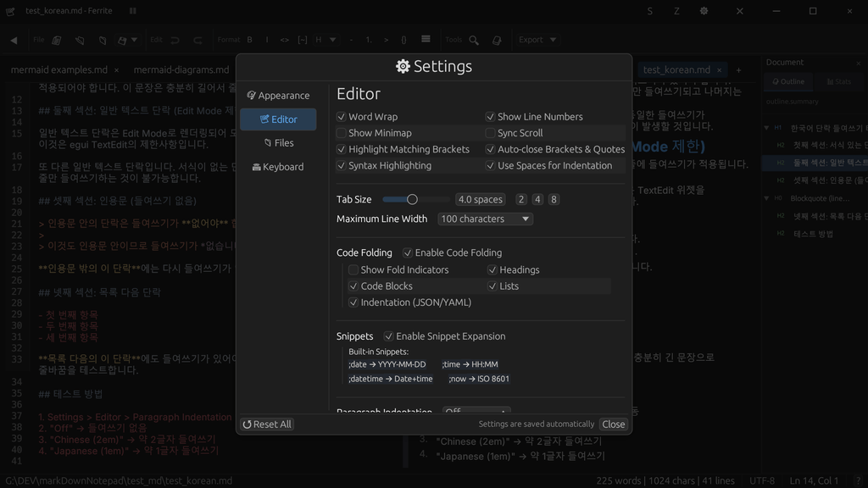Apply italic formatting via toolbar
The width and height of the screenshot is (868, 488).
coord(267,40)
